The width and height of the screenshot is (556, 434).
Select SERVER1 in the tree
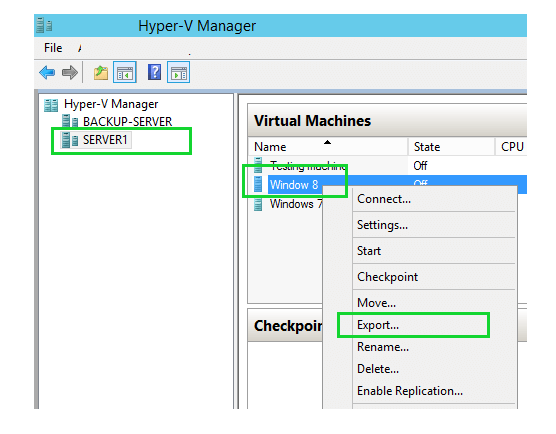click(105, 140)
